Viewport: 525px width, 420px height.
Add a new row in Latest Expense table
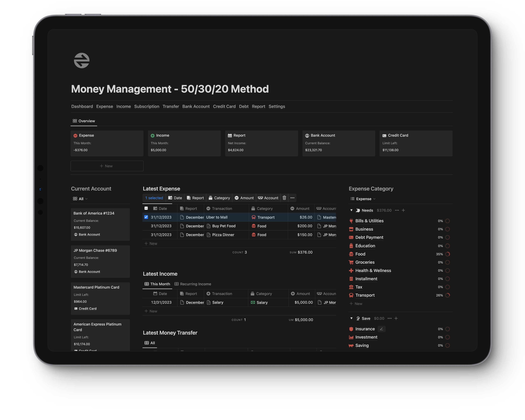coord(151,243)
